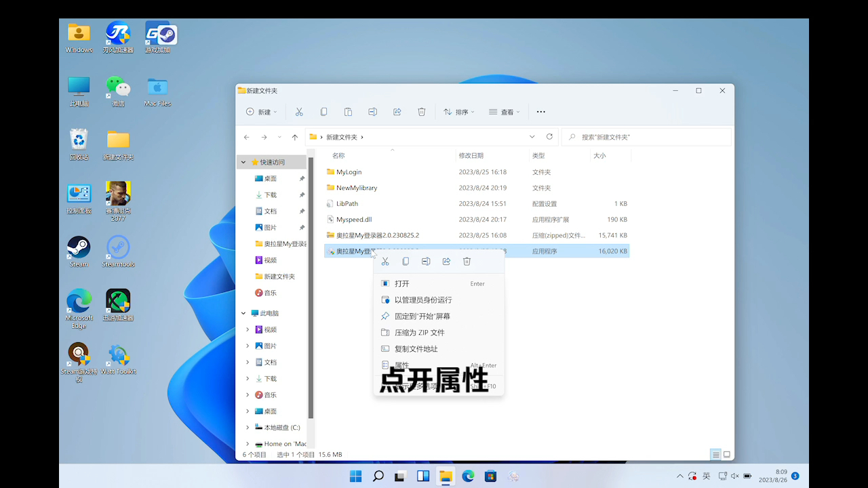The width and height of the screenshot is (868, 488).
Task: Switch to large thumbnails view icon in status bar
Action: tap(726, 454)
